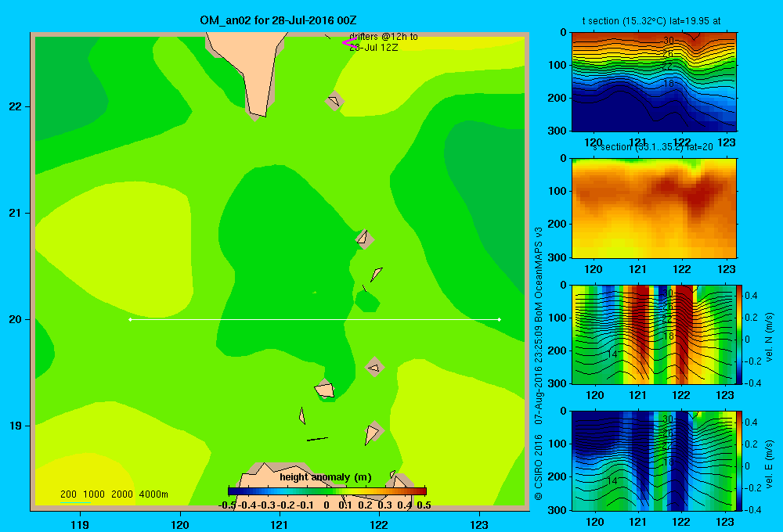The image size is (783, 532).
Task: Click latitude tick label 22 on main map
Action: tap(15, 107)
